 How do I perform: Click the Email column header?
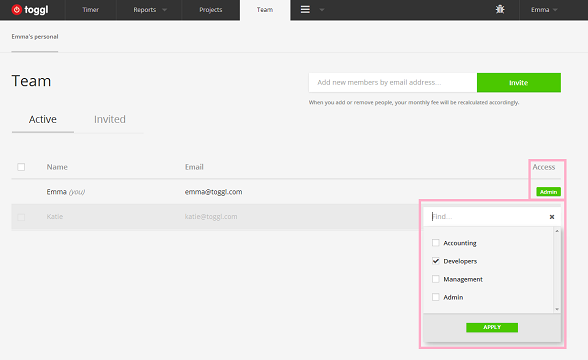click(194, 167)
